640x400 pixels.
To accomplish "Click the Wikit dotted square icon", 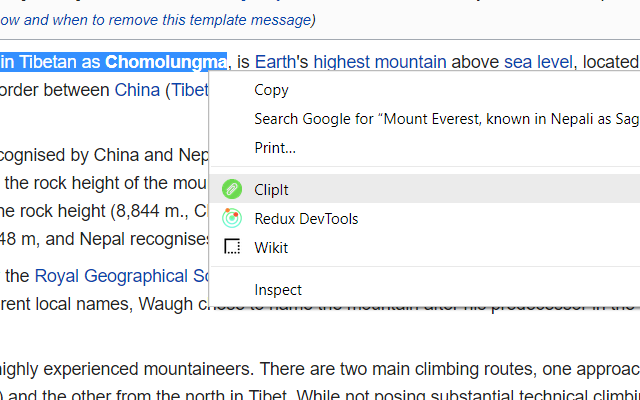I will [232, 247].
